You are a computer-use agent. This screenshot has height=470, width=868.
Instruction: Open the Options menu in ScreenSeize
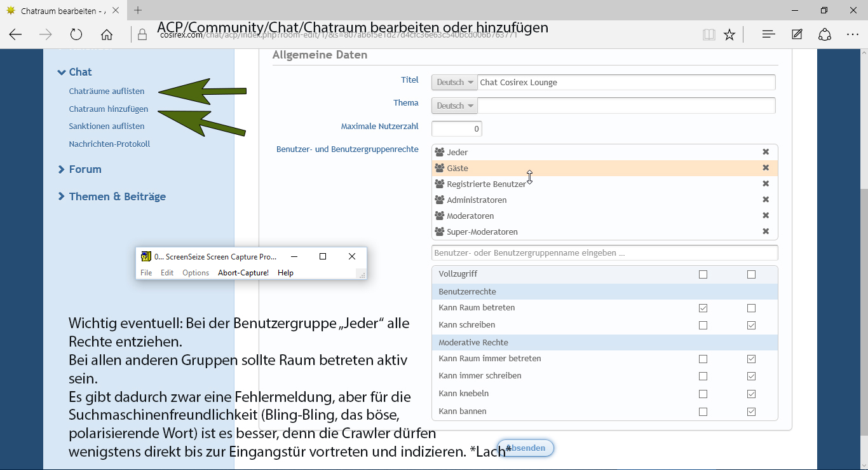195,273
